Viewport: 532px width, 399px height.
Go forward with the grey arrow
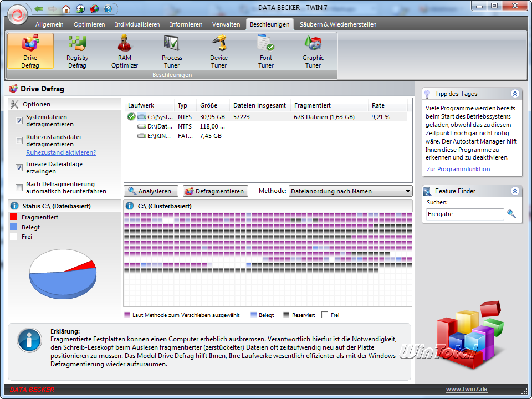53,9
